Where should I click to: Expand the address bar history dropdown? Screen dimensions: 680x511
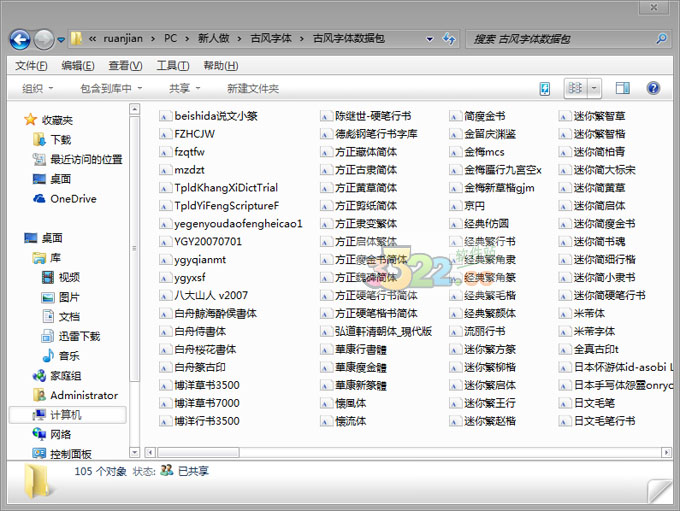point(429,39)
